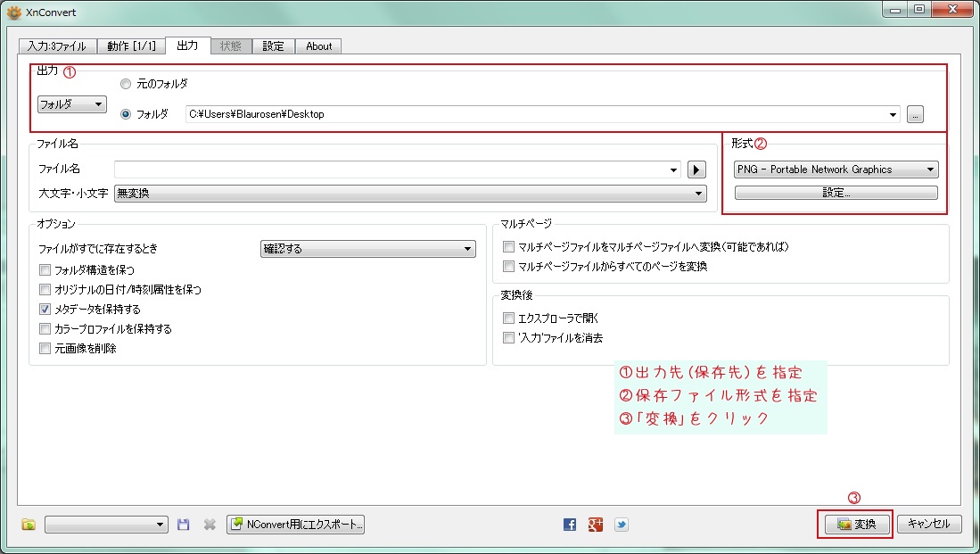The image size is (980, 554).
Task: Browse output folder with the ... button
Action: [915, 114]
